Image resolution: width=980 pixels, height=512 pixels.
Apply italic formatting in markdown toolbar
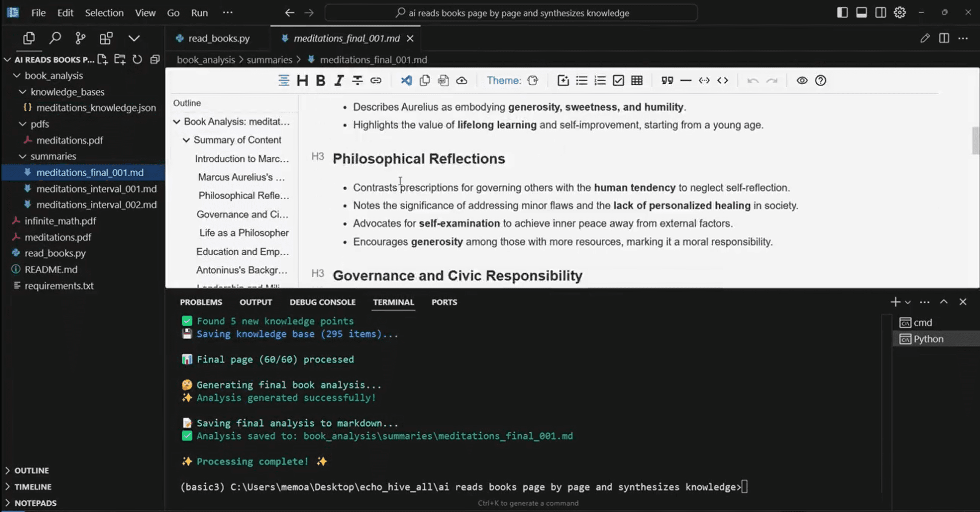(339, 80)
